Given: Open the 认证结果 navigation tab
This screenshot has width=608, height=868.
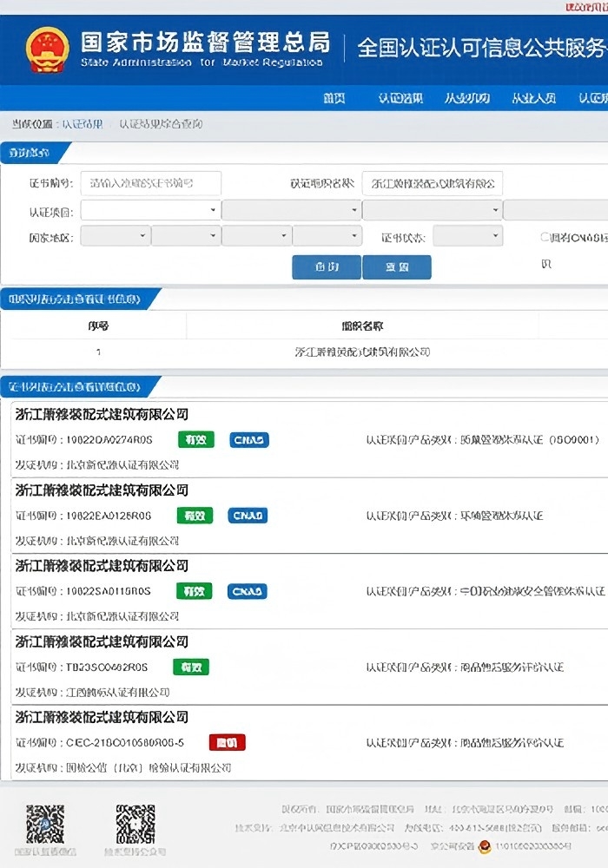Looking at the screenshot, I should tap(400, 98).
